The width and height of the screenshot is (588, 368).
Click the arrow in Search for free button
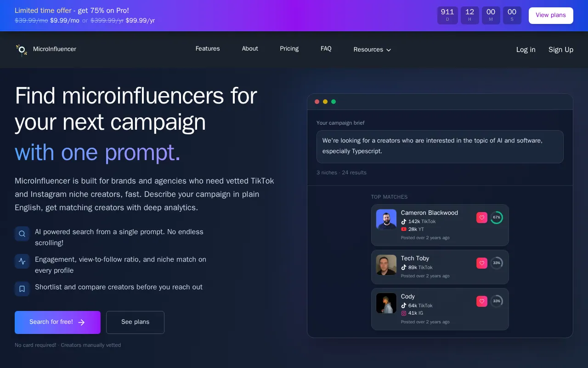click(x=81, y=322)
